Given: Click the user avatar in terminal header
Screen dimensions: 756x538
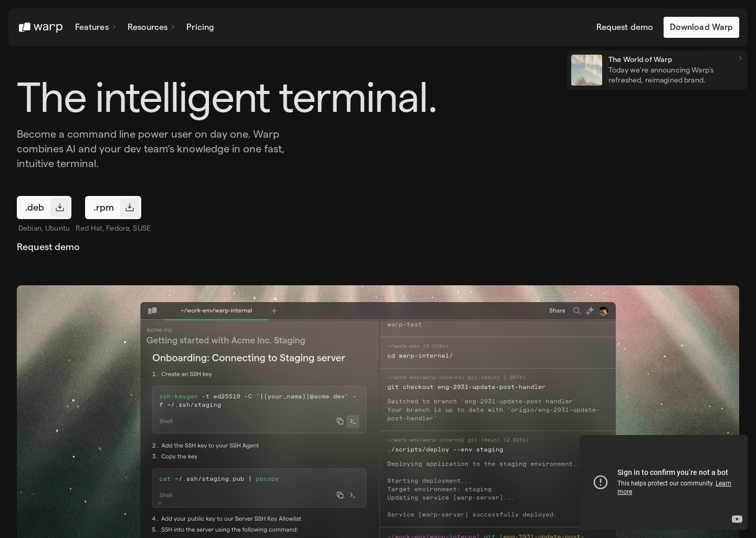Looking at the screenshot, I should pyautogui.click(x=603, y=311).
